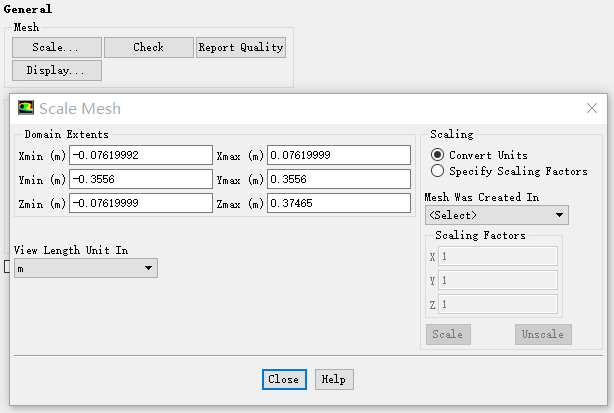
Task: Click the Display... button
Action: tap(57, 70)
